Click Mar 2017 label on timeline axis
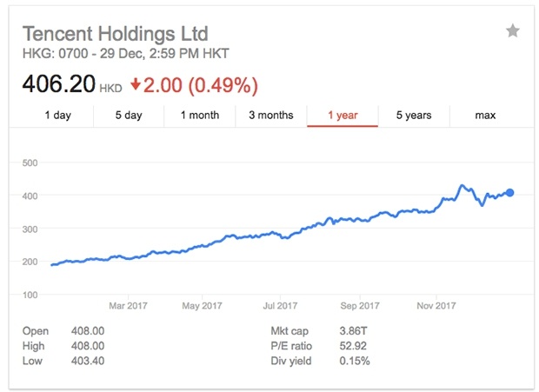Viewport: 539px width, 392px height. pyautogui.click(x=128, y=306)
